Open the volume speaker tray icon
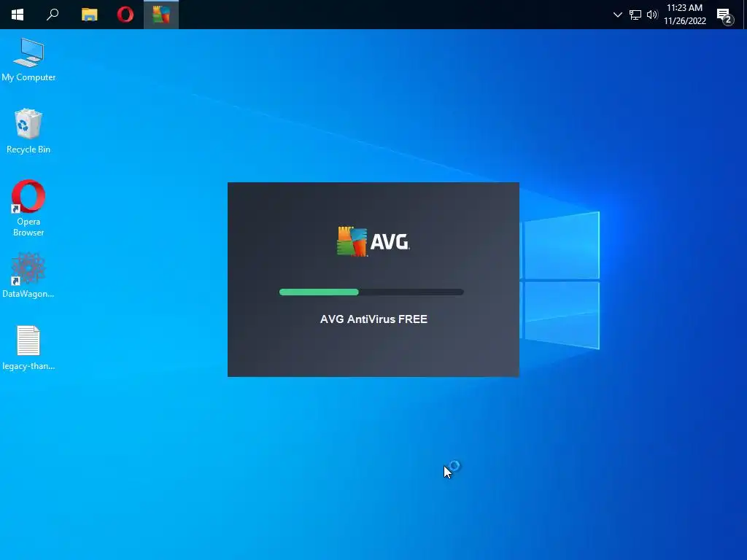Viewport: 747px width, 560px height. (x=652, y=15)
